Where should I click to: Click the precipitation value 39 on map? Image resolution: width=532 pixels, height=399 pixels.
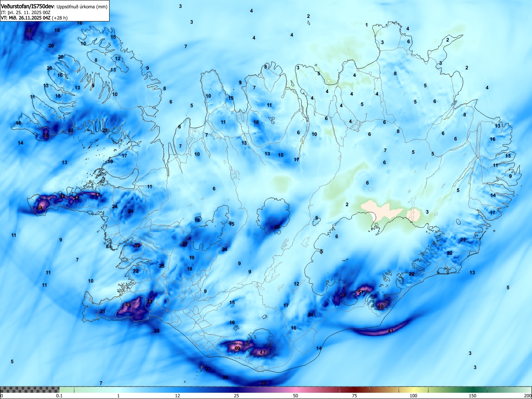[x=137, y=246]
